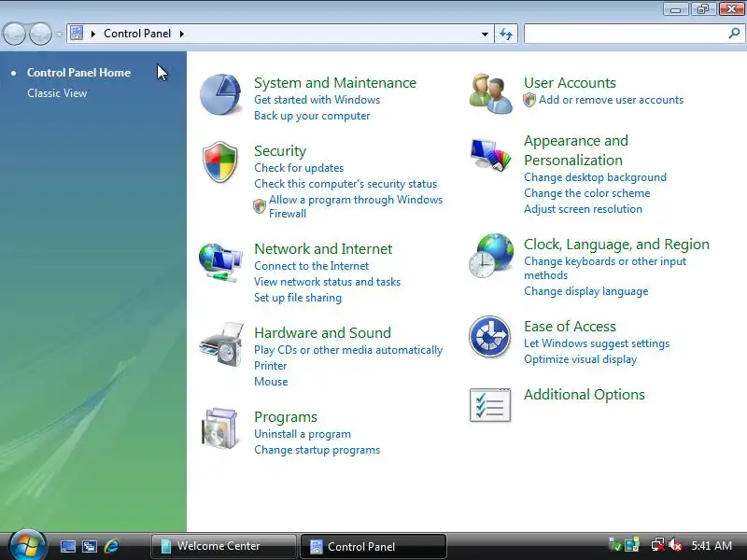Click the network computers tray icon
Viewport: 747px width, 560px height.
coord(632,545)
